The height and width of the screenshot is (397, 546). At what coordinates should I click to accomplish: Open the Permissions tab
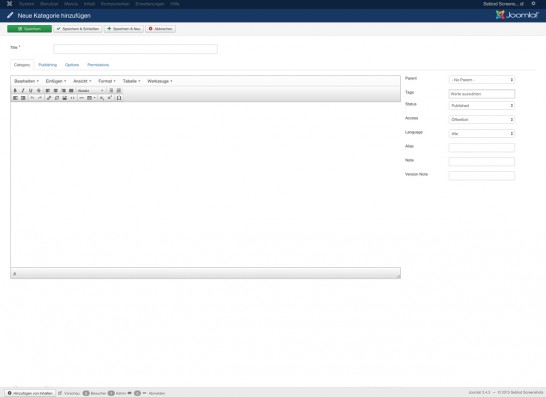tap(98, 65)
